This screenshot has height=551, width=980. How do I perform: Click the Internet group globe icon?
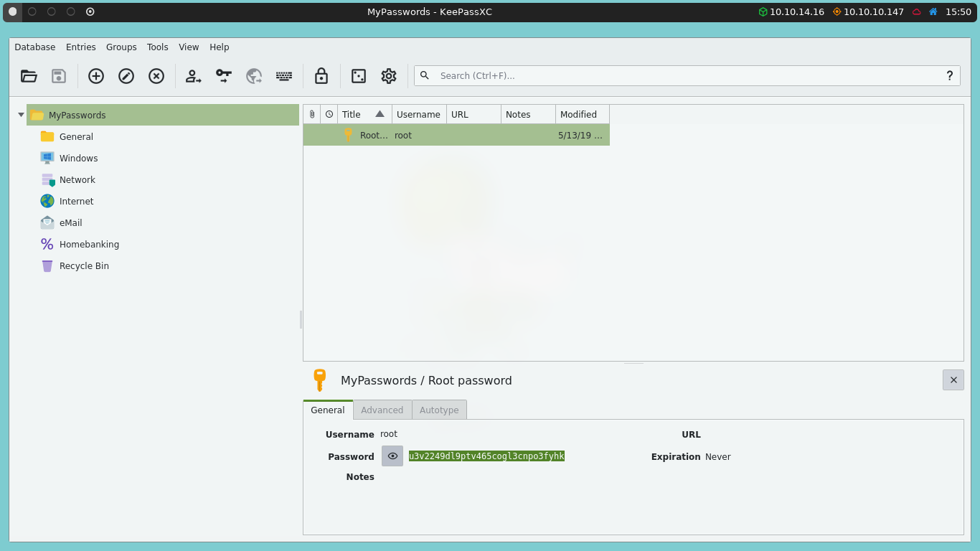pos(47,201)
